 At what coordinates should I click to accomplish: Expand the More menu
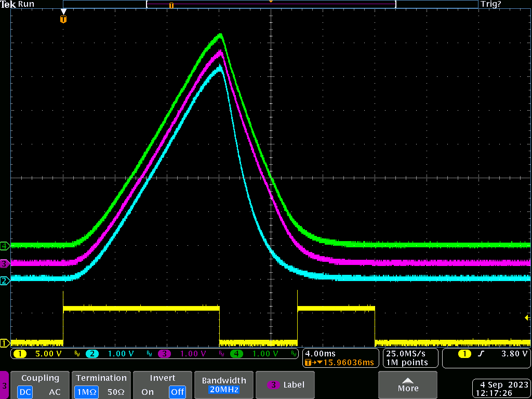[x=407, y=385]
